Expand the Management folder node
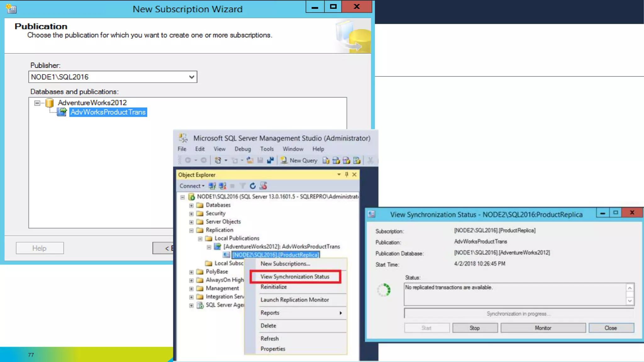 (x=191, y=288)
